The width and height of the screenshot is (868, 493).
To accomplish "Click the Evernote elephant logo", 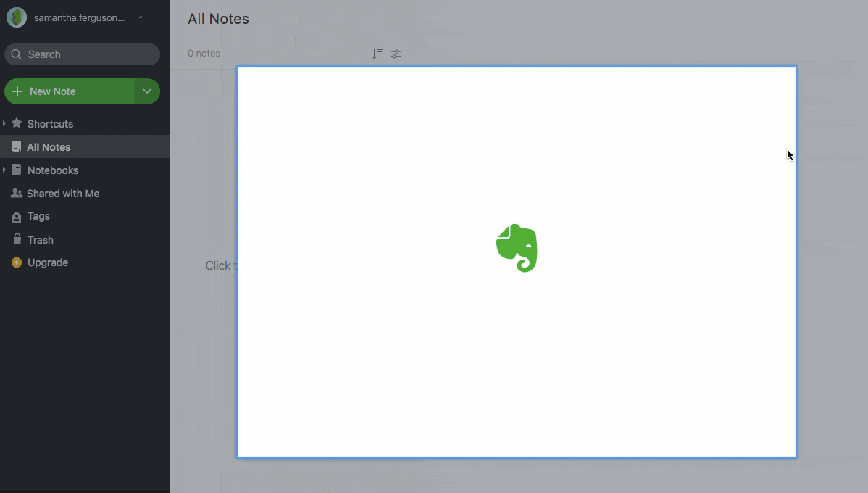I will point(517,248).
